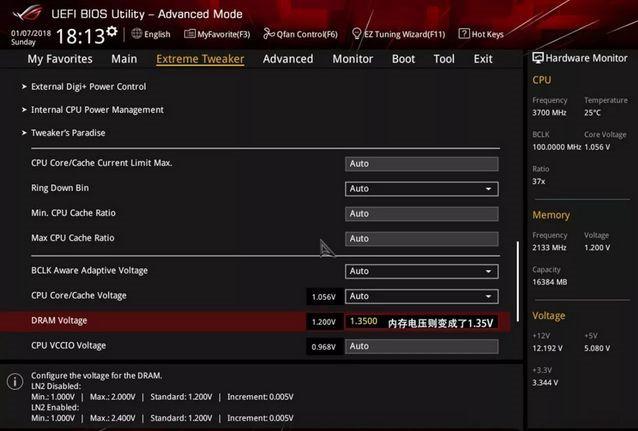Viewport: 638px width, 431px height.
Task: Open the My Favorites tab
Action: [60, 59]
